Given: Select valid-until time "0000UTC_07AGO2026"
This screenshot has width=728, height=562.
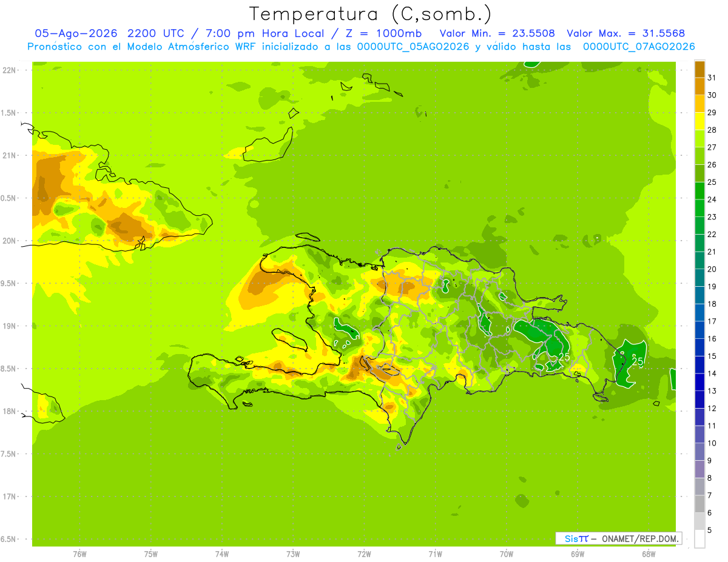Looking at the screenshot, I should tap(639, 47).
